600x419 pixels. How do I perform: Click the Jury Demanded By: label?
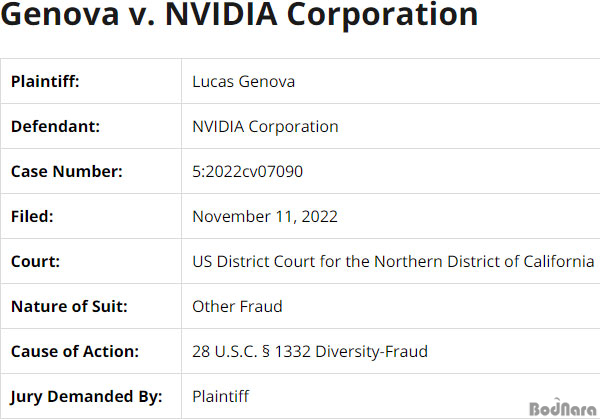coord(86,397)
